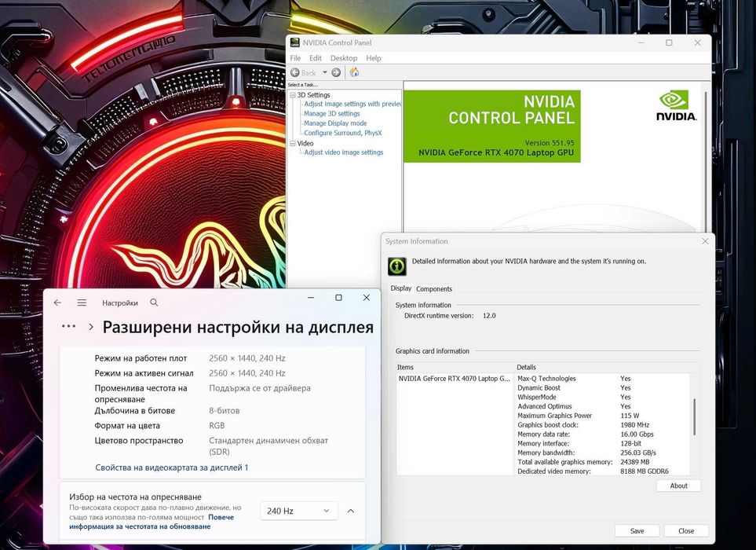Click the Save button in System Information
This screenshot has width=756, height=550.
point(637,530)
